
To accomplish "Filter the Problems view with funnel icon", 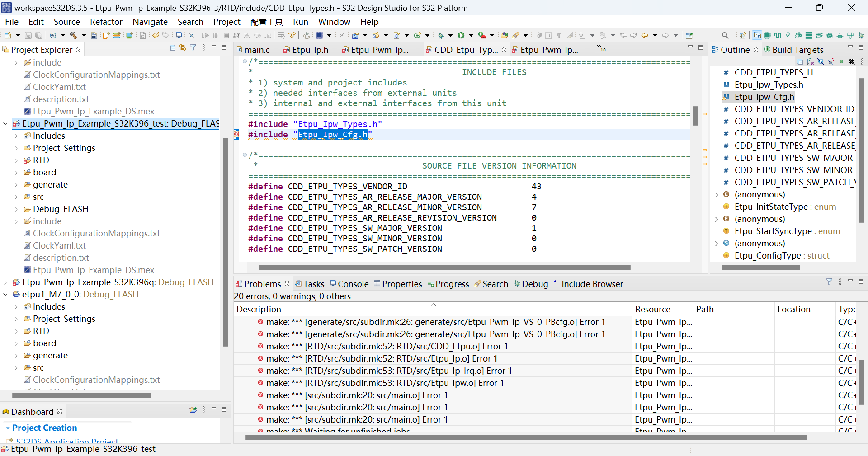I will click(x=830, y=282).
